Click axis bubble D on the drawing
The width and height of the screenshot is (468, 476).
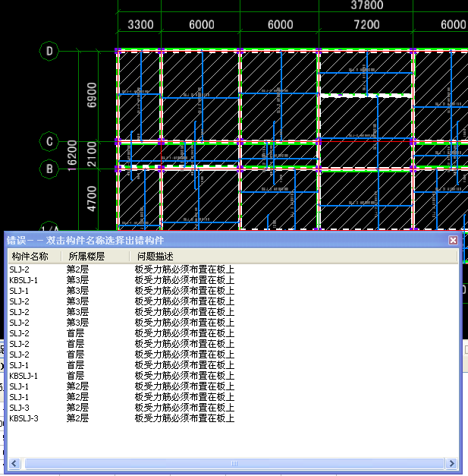tap(49, 51)
